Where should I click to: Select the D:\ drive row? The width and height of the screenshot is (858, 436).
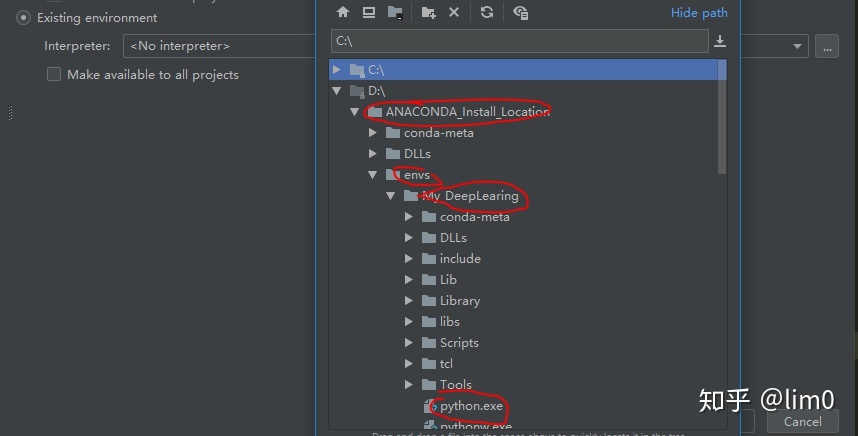[x=524, y=91]
